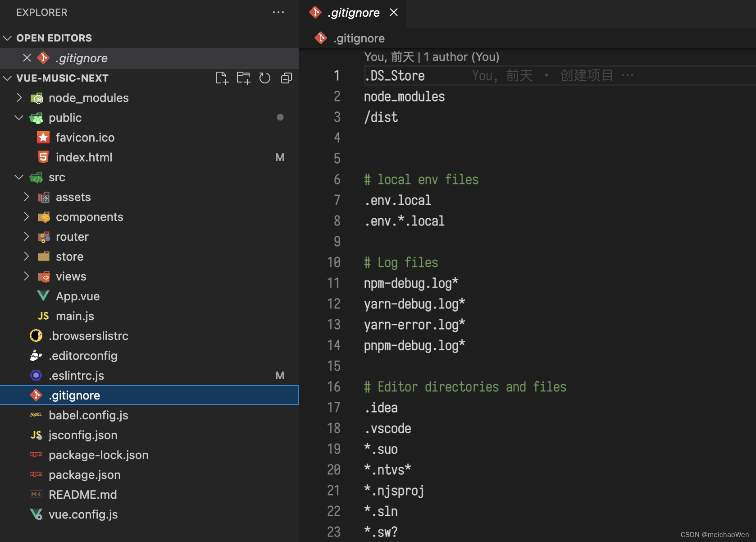Click the git icon in the breadcrumb bar

pyautogui.click(x=321, y=38)
